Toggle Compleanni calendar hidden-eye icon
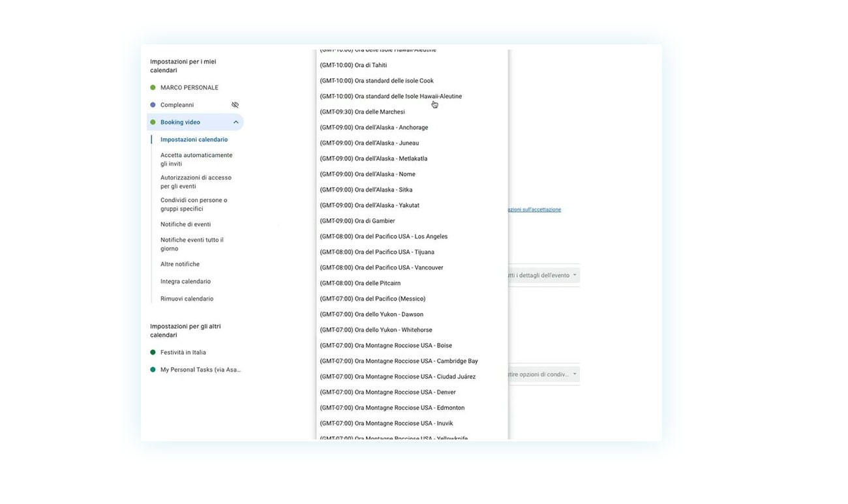Viewport: 848px width, 504px height. tap(235, 105)
